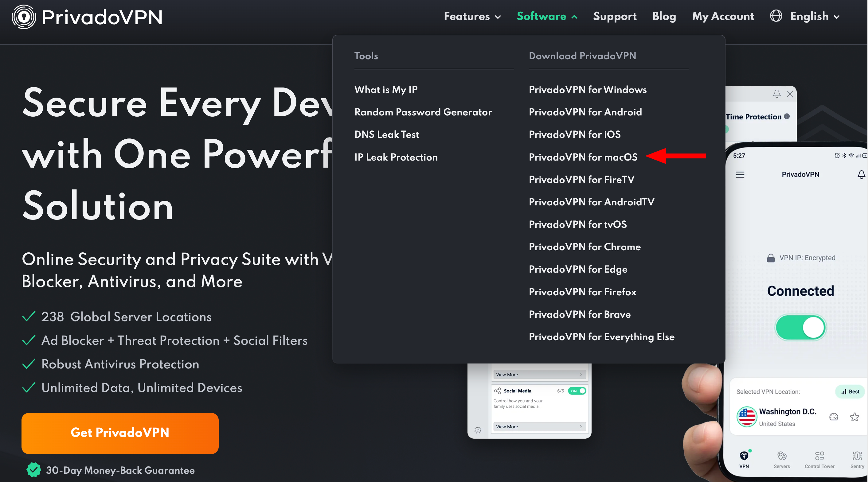Click the notification bell in desktop app window
Screen dimensions: 868x482
777,94
